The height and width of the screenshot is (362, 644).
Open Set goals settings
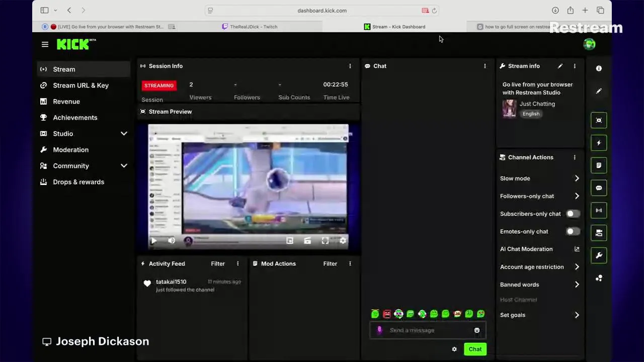click(x=540, y=315)
